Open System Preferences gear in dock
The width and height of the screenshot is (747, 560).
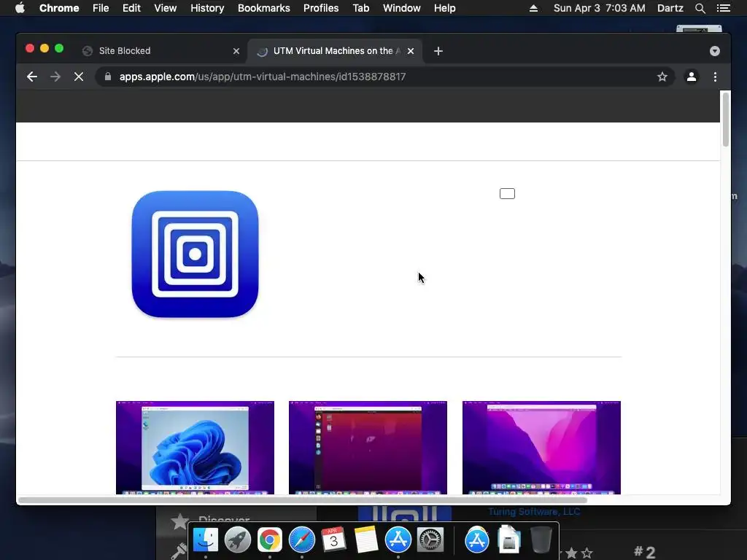(x=430, y=540)
